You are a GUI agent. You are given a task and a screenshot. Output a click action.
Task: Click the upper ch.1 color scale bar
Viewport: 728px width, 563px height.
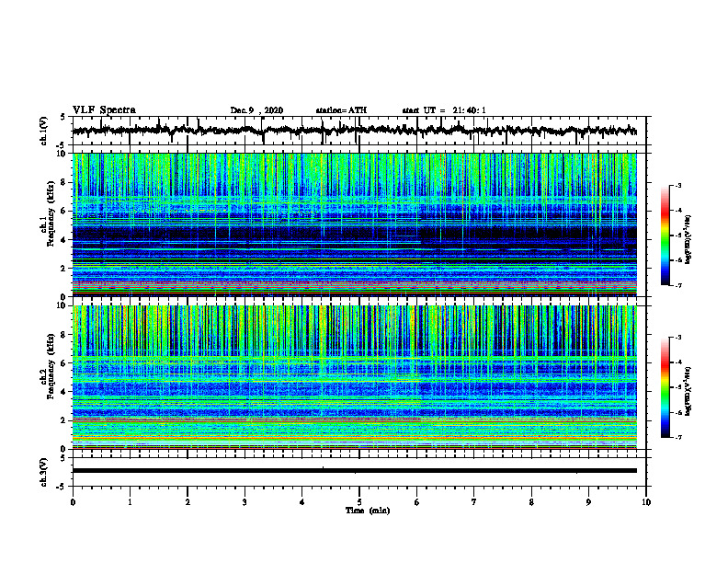point(665,236)
